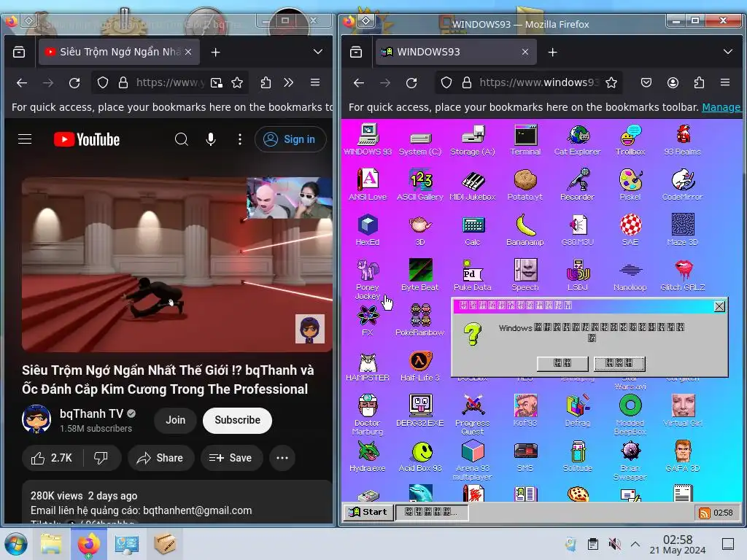This screenshot has height=560, width=747.
Task: Open YouTube search
Action: click(x=182, y=139)
